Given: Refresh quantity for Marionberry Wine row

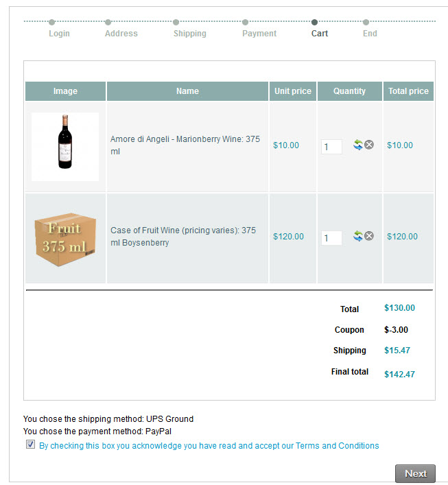Looking at the screenshot, I should pos(357,145).
